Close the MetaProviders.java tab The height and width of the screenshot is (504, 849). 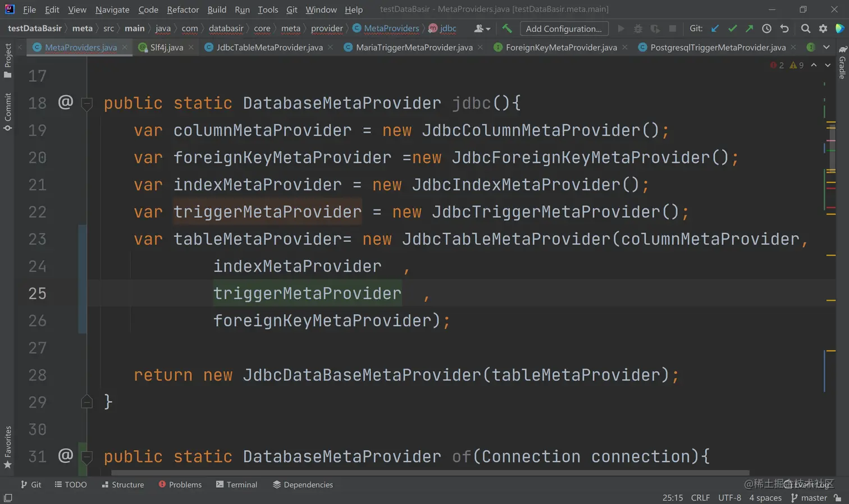point(125,47)
